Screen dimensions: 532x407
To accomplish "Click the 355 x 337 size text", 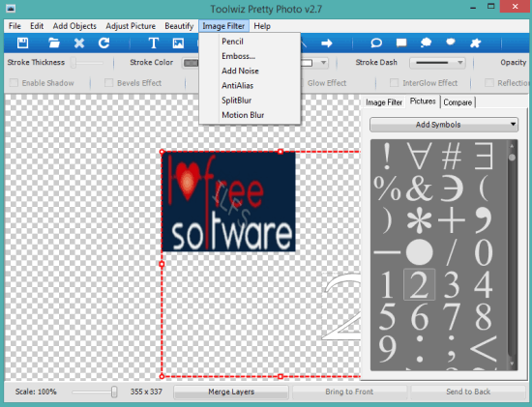I will click(x=146, y=392).
